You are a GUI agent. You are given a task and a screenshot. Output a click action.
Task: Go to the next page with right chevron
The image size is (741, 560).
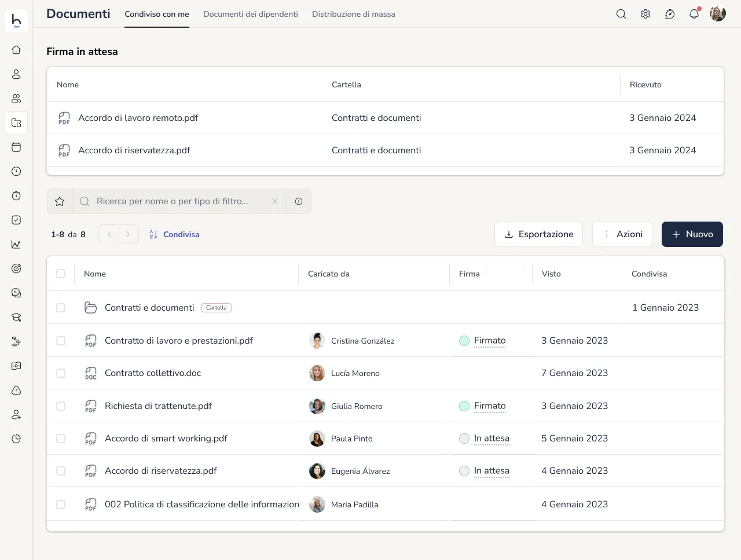(129, 234)
